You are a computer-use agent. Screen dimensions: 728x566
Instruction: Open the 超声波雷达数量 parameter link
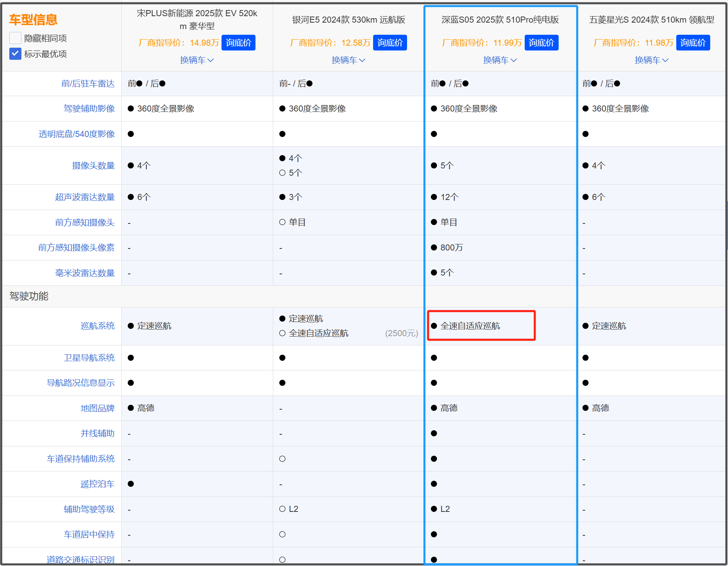pos(85,197)
